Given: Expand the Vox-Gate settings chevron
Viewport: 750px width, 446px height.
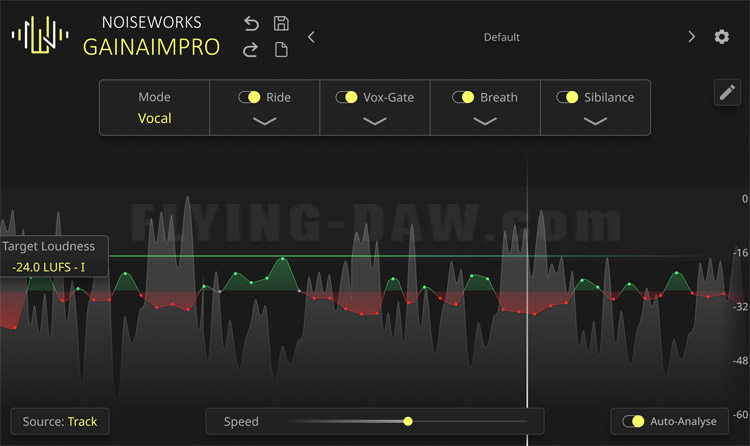Looking at the screenshot, I should 375,121.
